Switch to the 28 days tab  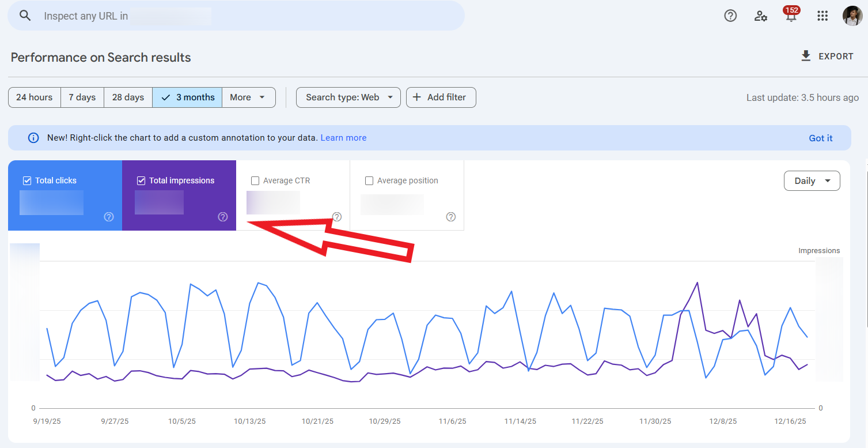click(x=127, y=97)
